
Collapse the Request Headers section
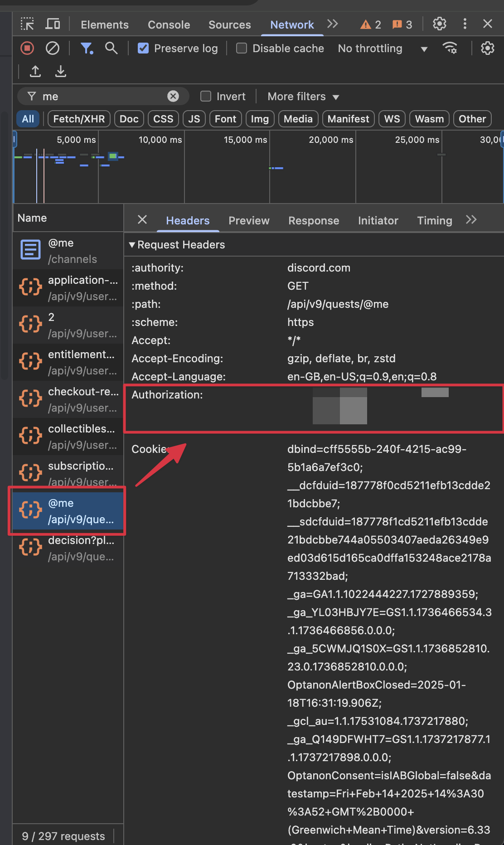pyautogui.click(x=132, y=245)
